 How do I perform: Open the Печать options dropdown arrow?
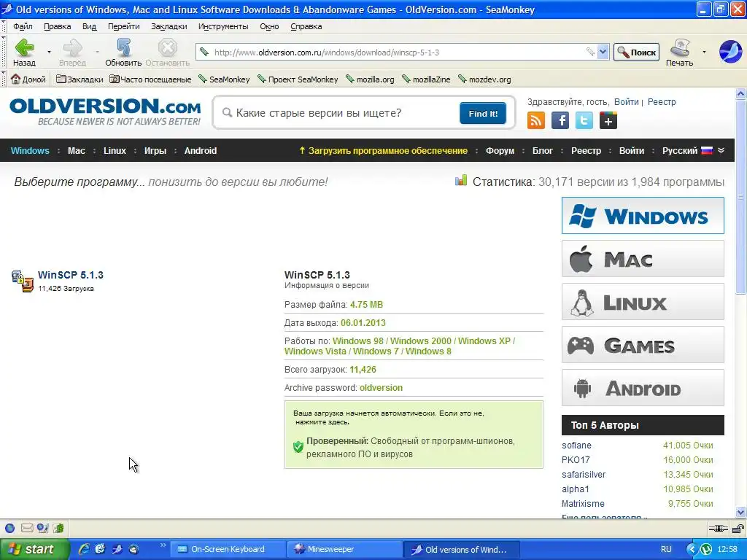pos(704,52)
